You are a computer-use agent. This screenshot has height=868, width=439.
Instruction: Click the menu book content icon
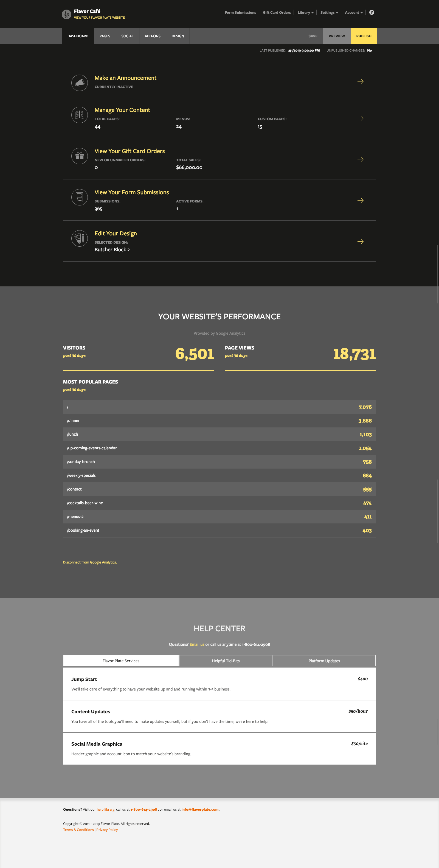point(80,115)
